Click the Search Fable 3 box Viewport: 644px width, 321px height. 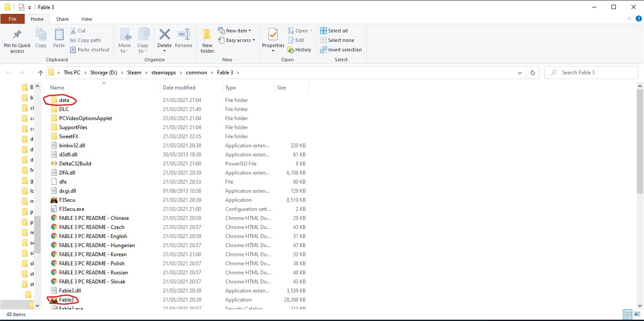pyautogui.click(x=591, y=73)
